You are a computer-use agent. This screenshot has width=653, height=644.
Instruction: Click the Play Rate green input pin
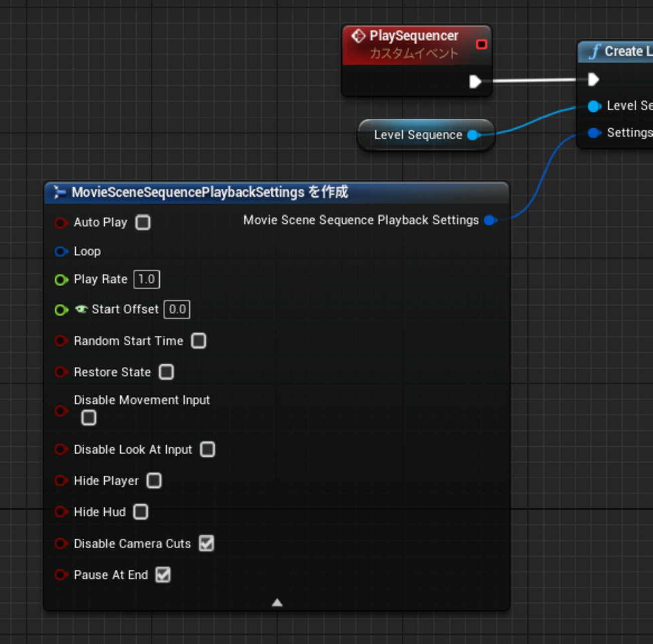[61, 280]
